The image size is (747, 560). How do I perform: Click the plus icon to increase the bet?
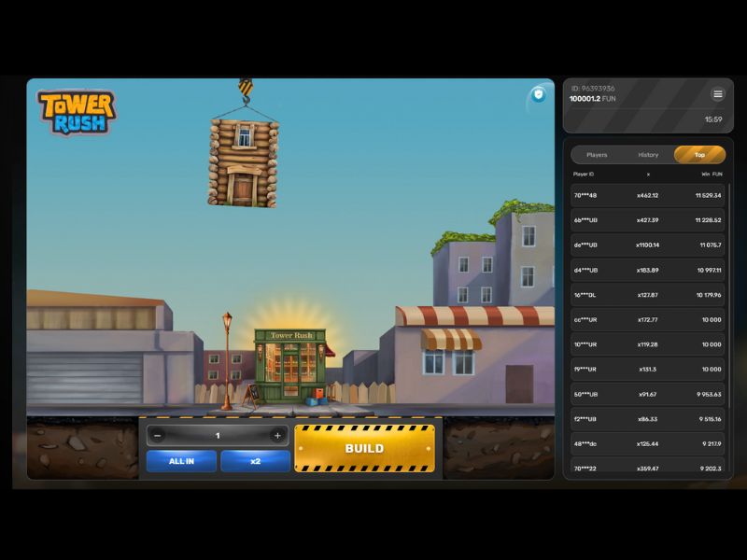pyautogui.click(x=276, y=435)
